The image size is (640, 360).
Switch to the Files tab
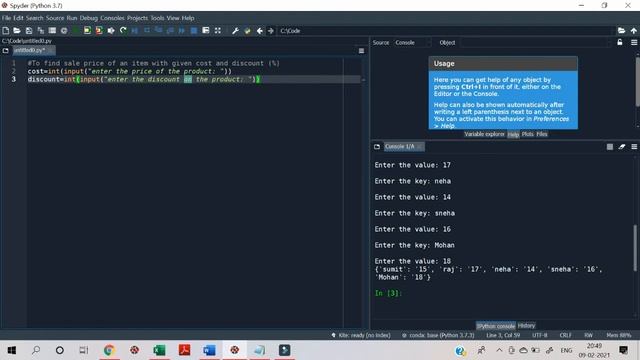[542, 134]
